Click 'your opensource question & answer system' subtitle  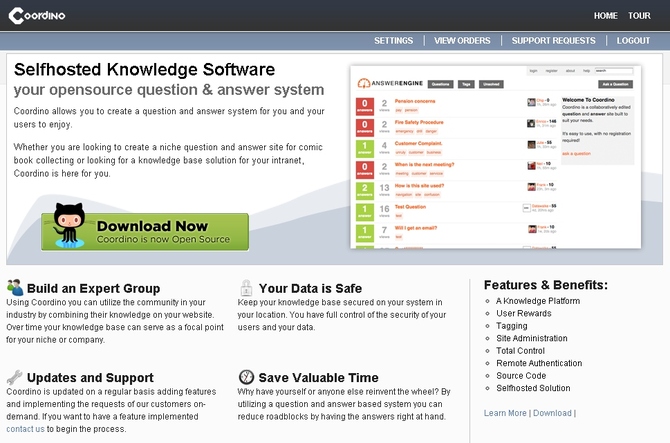click(169, 90)
